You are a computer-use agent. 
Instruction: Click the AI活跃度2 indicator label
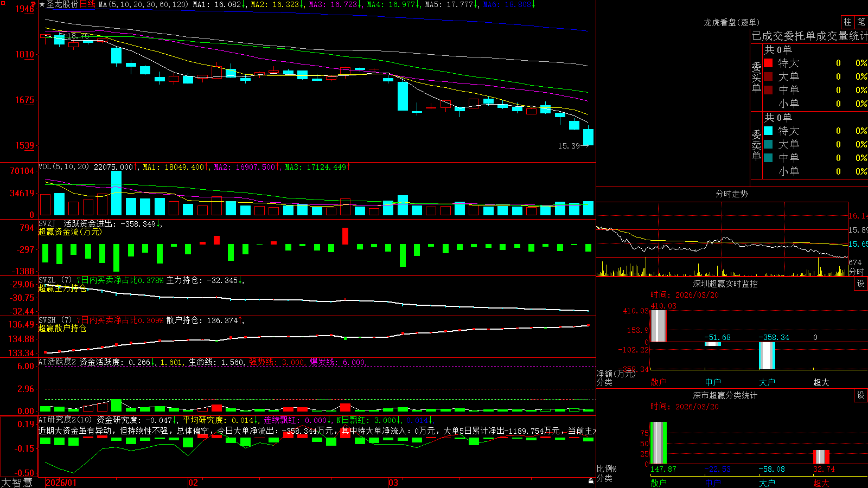click(57, 362)
